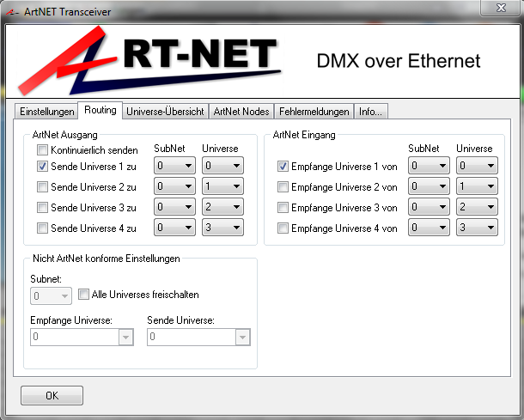
Task: Open the Empfange Universe combo box
Action: pos(82,337)
